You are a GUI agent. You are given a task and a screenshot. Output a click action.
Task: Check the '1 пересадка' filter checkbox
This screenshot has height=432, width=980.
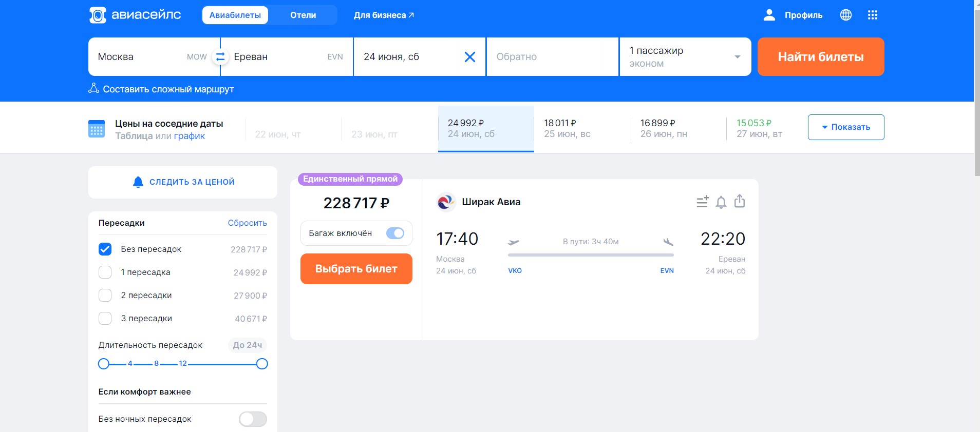105,272
